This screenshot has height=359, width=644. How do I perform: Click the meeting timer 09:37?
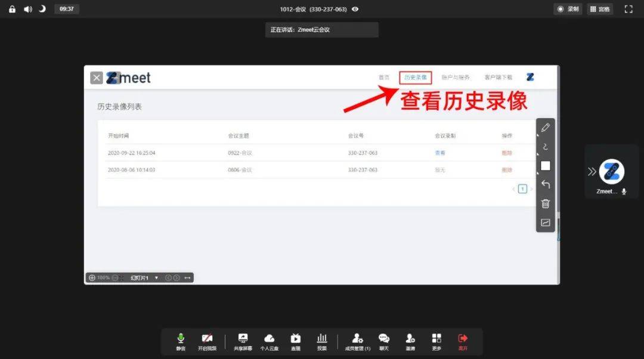67,9
